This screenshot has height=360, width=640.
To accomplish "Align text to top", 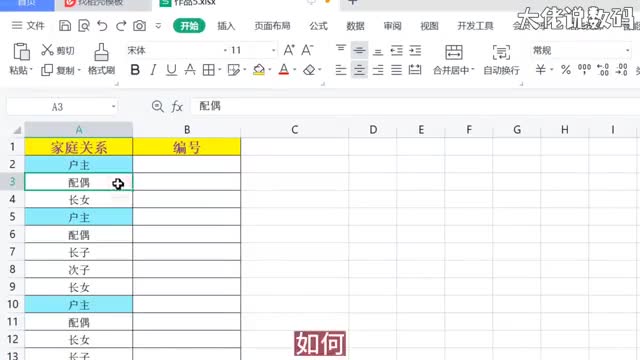I will (341, 50).
